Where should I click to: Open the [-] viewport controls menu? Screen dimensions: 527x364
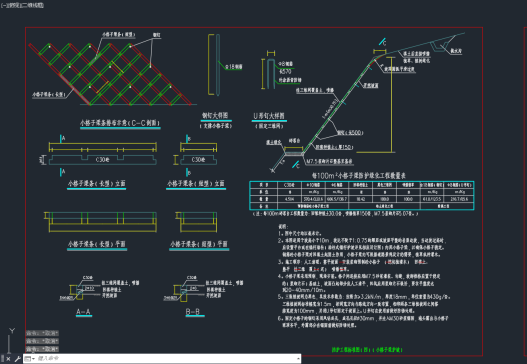pyautogui.click(x=3, y=5)
